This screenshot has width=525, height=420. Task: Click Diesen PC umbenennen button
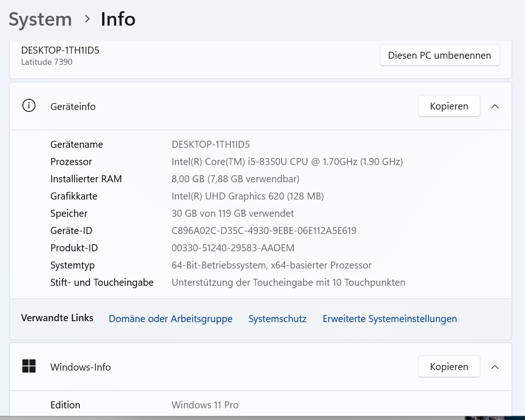click(440, 55)
